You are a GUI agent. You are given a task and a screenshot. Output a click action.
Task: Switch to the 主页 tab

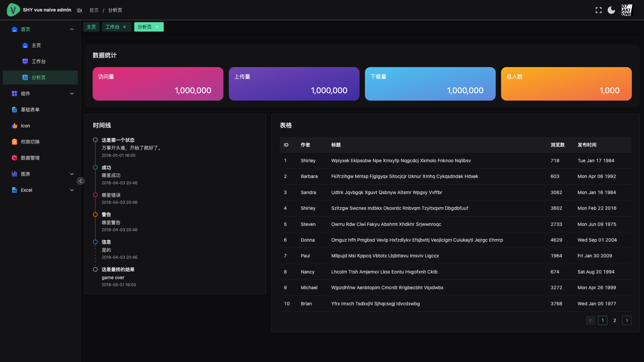pos(91,27)
